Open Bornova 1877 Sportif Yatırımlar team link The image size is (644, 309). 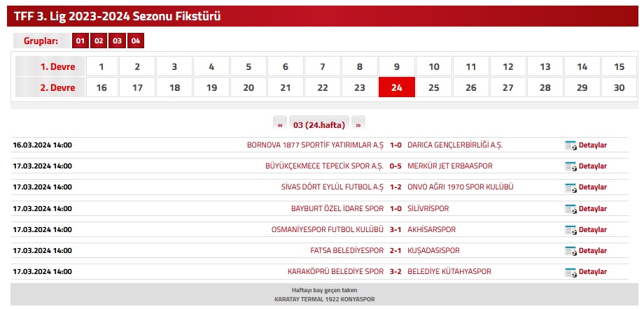(315, 145)
